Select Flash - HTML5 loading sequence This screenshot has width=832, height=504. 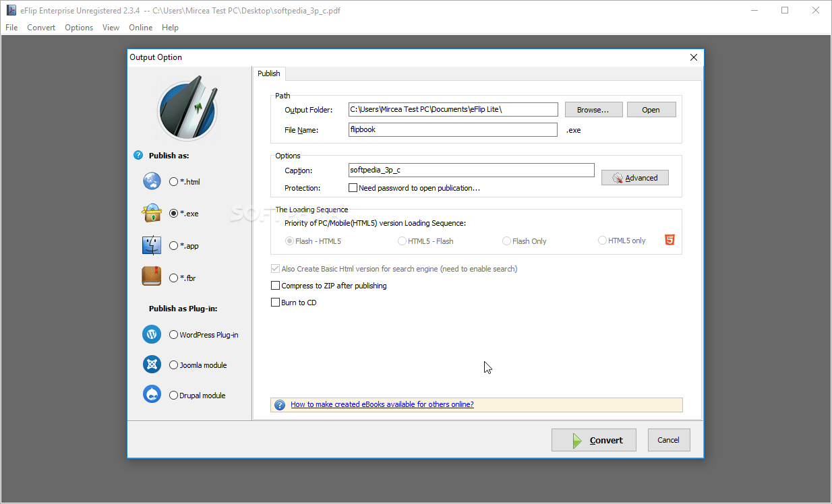[290, 241]
